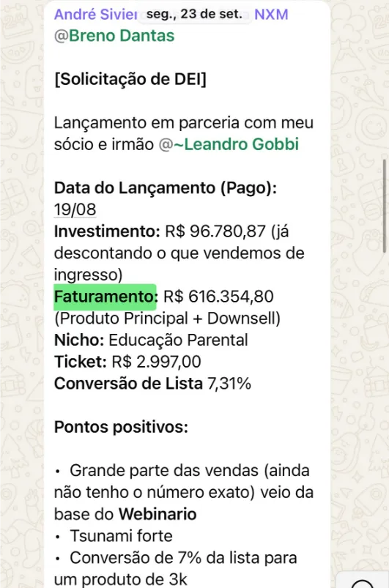Open sender André Sivier's contact name

(95, 14)
